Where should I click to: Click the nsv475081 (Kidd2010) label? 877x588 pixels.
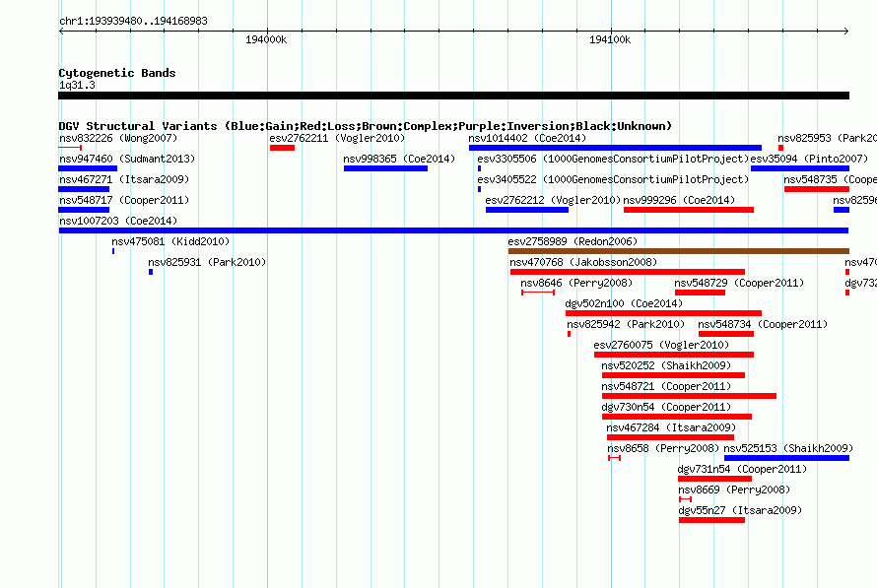[x=170, y=241]
